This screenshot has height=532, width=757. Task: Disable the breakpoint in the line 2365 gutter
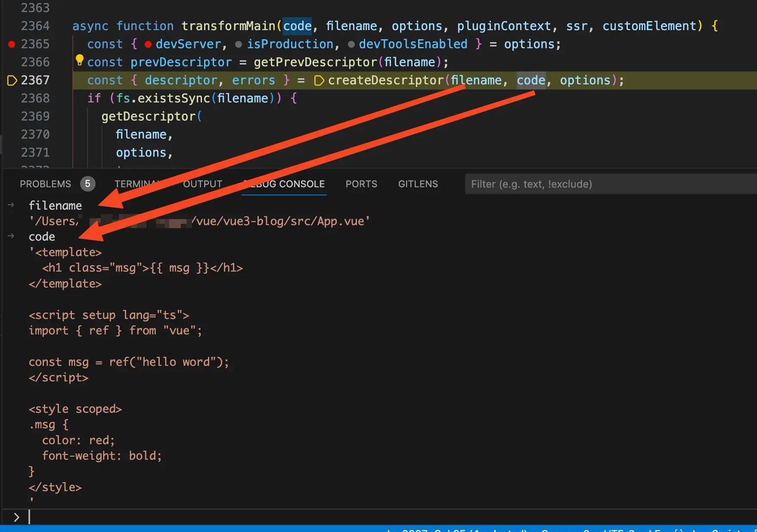(12, 44)
